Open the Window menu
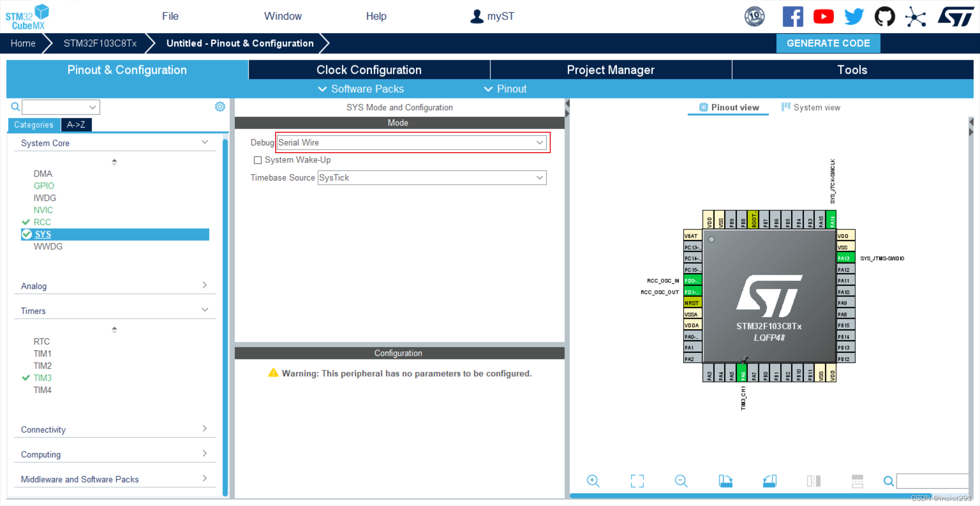This screenshot has width=980, height=506. point(283,16)
